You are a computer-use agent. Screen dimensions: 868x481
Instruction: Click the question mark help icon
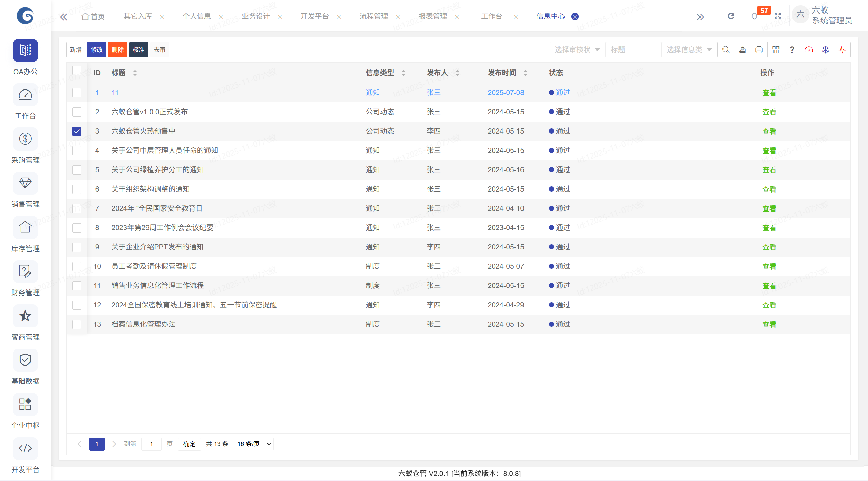(x=792, y=50)
